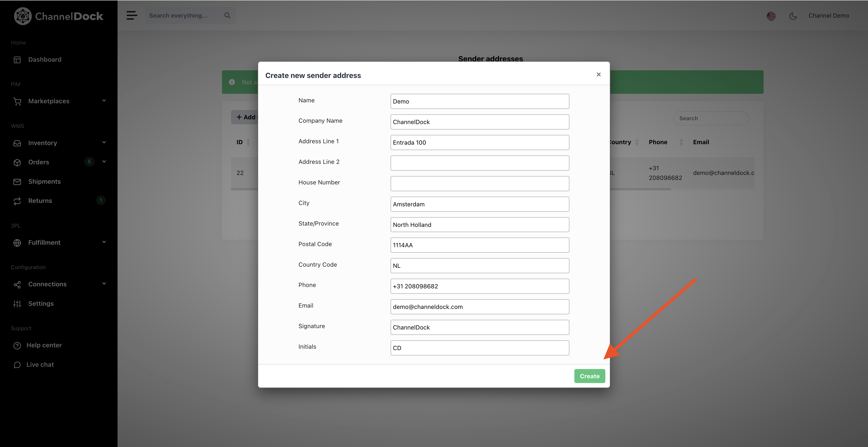Click +31 208098682 cell in table
This screenshot has width=868, height=447.
pyautogui.click(x=665, y=173)
